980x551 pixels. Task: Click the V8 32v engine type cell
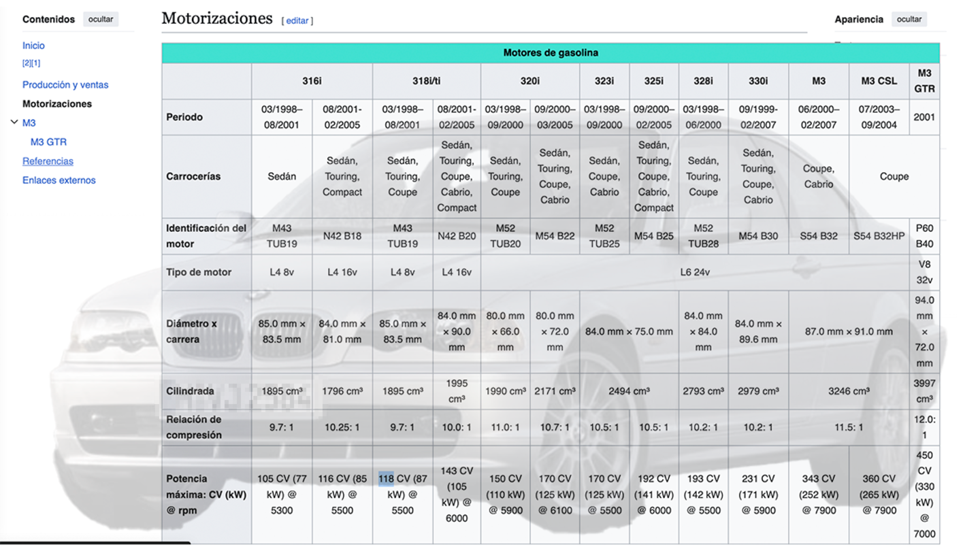pyautogui.click(x=924, y=272)
